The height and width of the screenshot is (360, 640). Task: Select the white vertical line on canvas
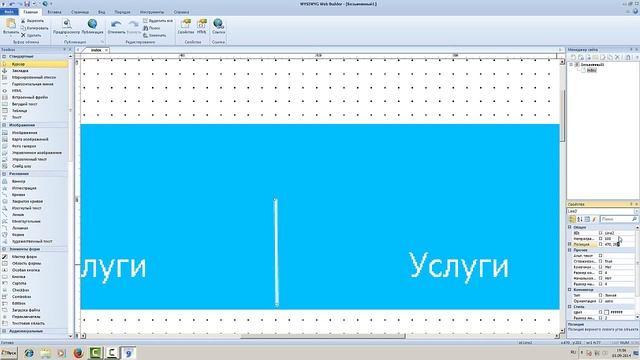pyautogui.click(x=276, y=252)
